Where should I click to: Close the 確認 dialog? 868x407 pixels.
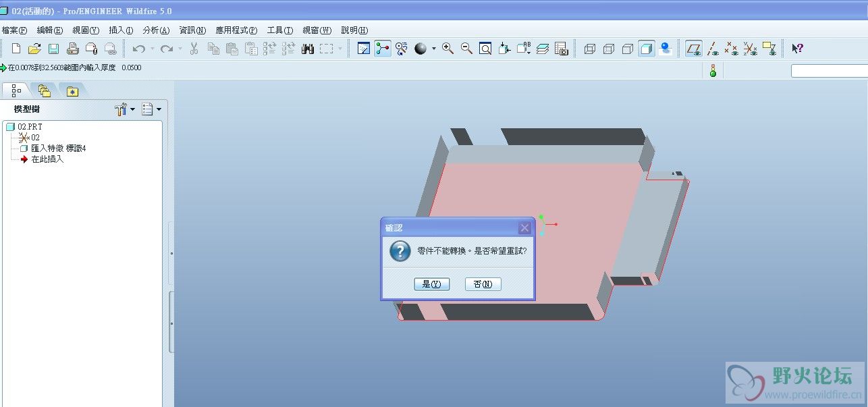(524, 227)
